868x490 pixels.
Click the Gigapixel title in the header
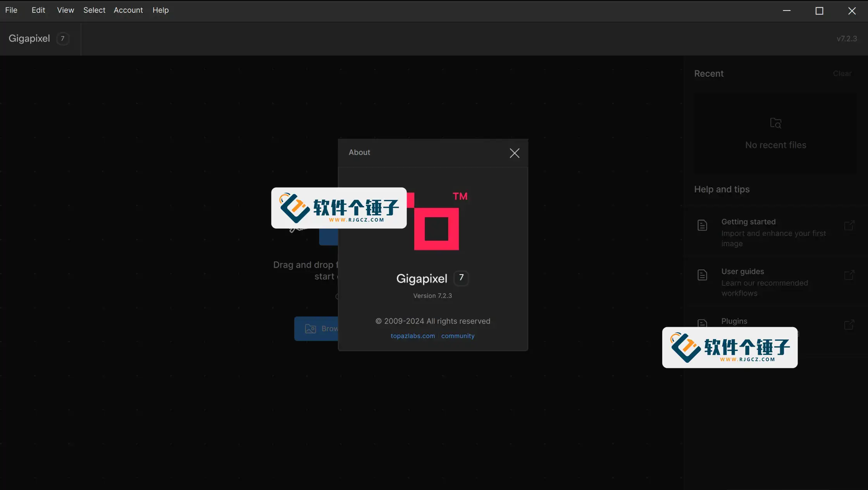coord(29,38)
